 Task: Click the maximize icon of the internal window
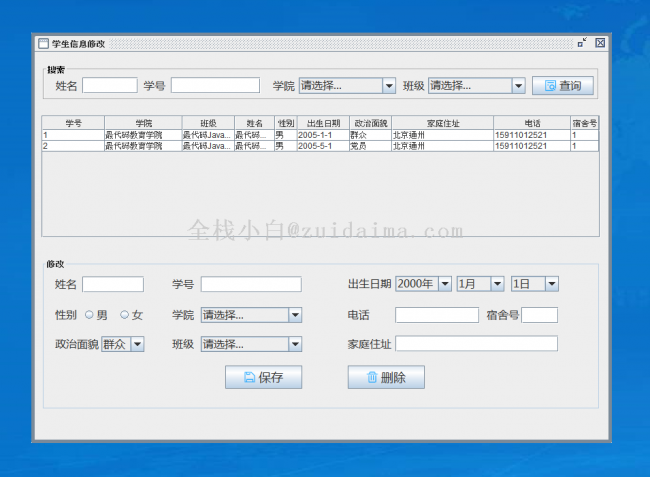tap(582, 43)
